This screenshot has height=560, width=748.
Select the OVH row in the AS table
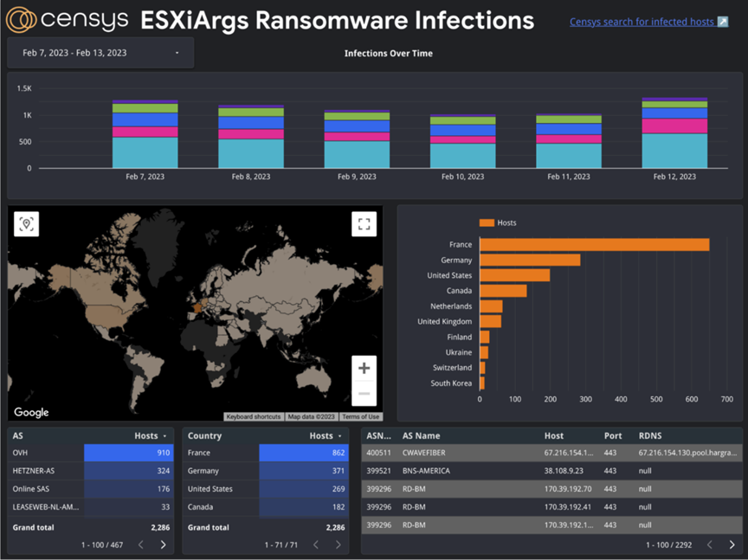91,453
